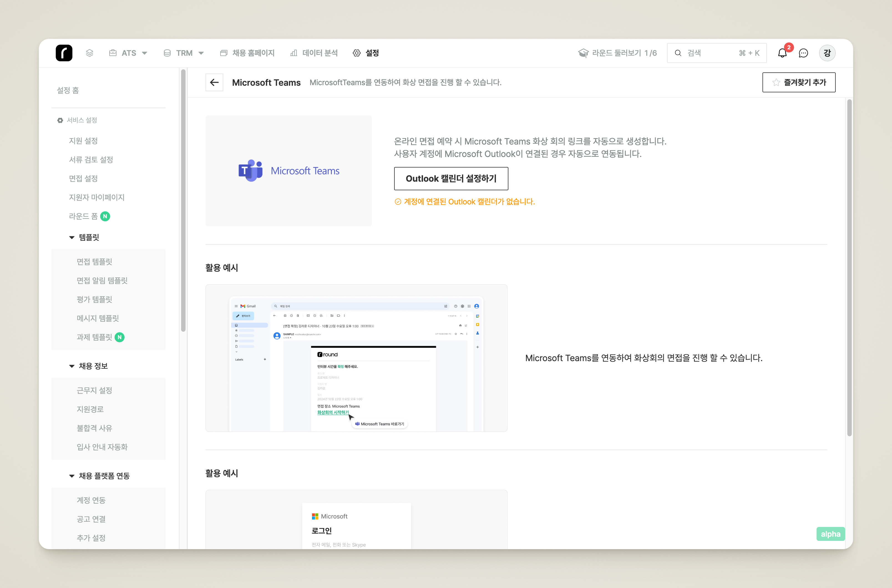Click the ATS briefcase icon
The image size is (892, 588).
click(113, 53)
